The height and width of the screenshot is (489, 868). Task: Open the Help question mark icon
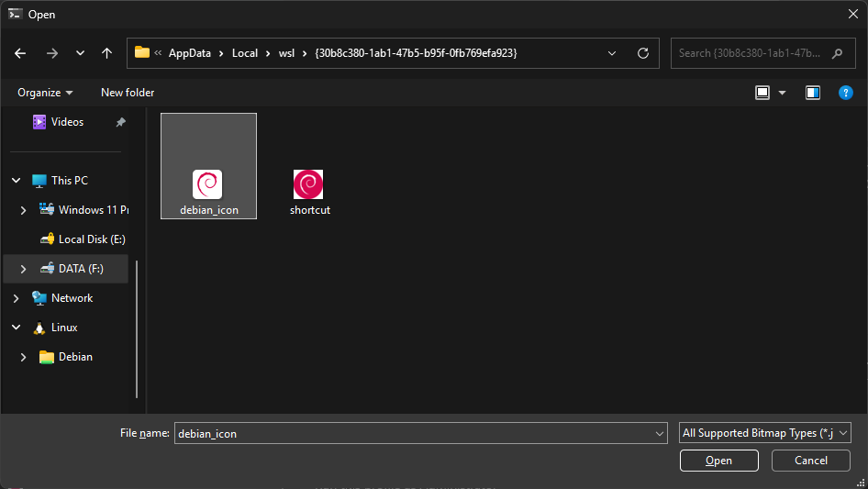coord(846,93)
